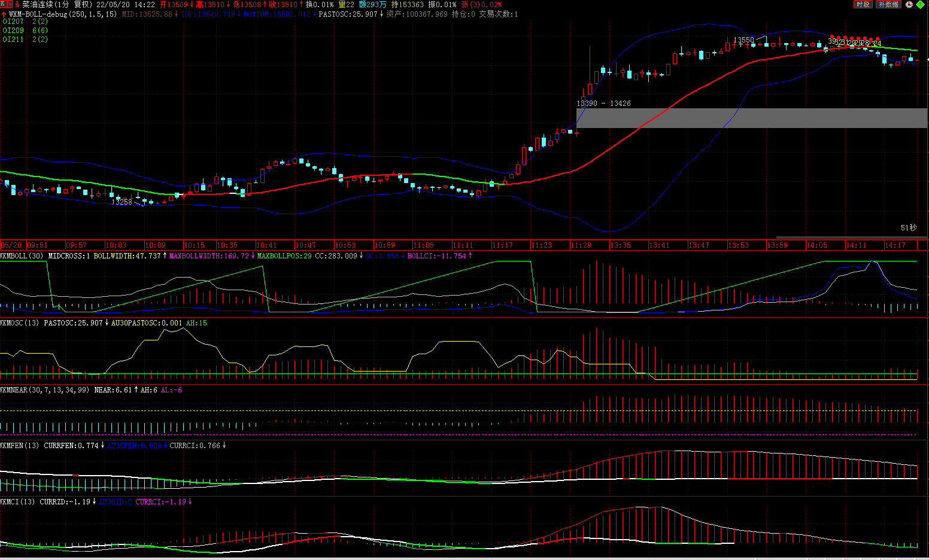
Task: Click the 10:15 time axis marker
Action: point(195,245)
